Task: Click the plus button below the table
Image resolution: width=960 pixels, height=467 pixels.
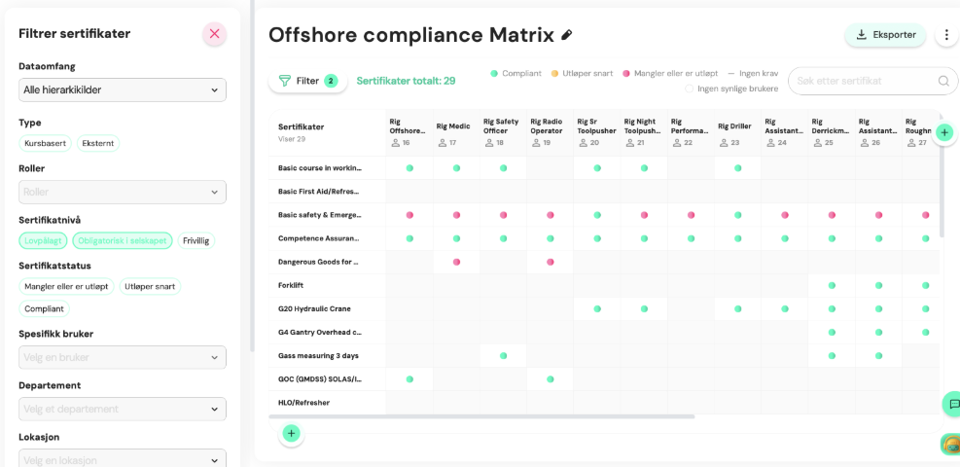Action: (x=291, y=434)
